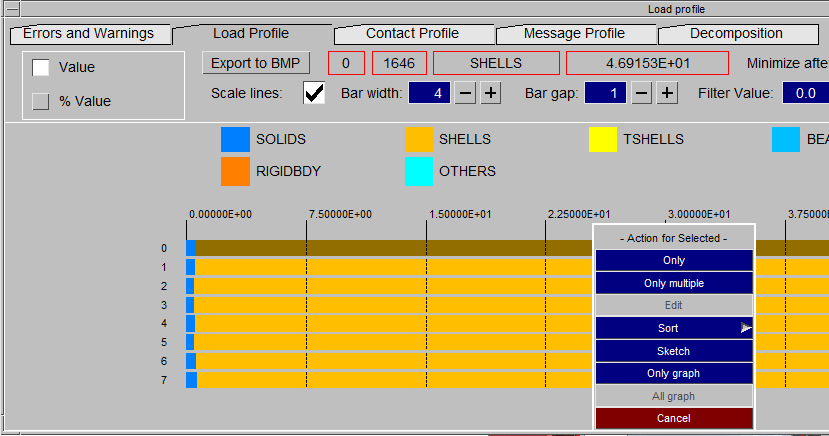
Task: Decrease the Bar gap value
Action: pyautogui.click(x=641, y=94)
